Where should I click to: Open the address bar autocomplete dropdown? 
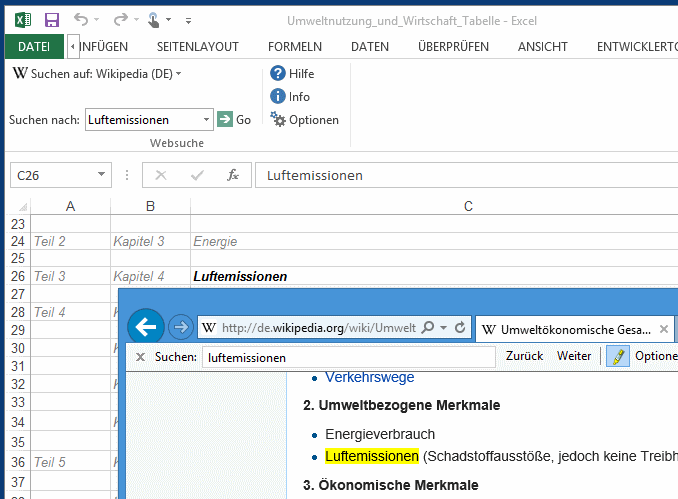point(443,328)
